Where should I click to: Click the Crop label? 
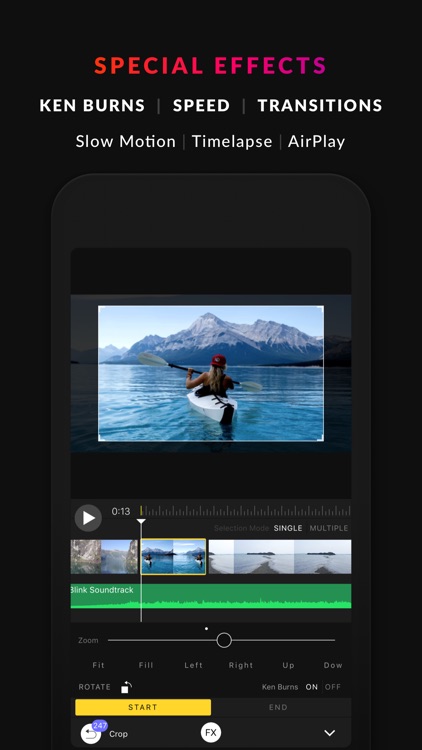(118, 734)
